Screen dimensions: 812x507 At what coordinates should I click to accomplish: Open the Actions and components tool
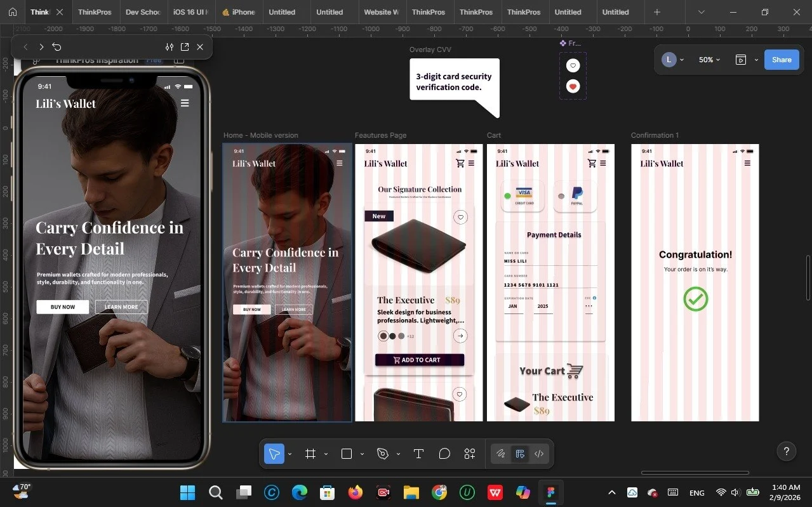coord(470,454)
